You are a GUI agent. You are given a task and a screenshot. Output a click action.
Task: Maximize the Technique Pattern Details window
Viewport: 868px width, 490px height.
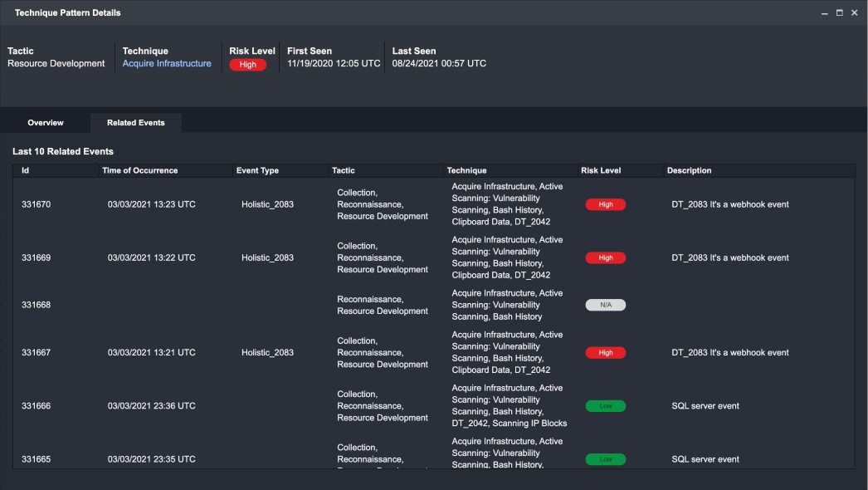coord(839,13)
